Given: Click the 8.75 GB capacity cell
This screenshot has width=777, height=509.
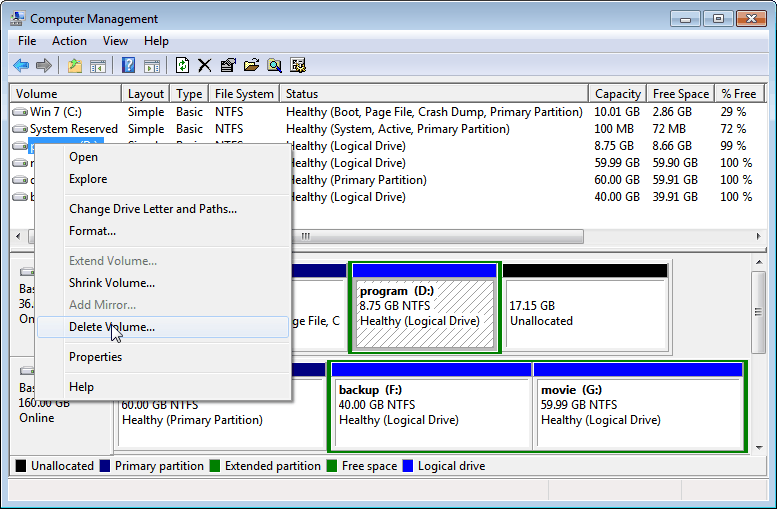Looking at the screenshot, I should pyautogui.click(x=614, y=146).
